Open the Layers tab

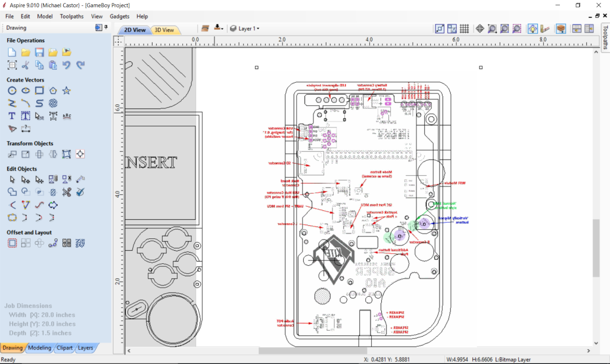pyautogui.click(x=85, y=348)
